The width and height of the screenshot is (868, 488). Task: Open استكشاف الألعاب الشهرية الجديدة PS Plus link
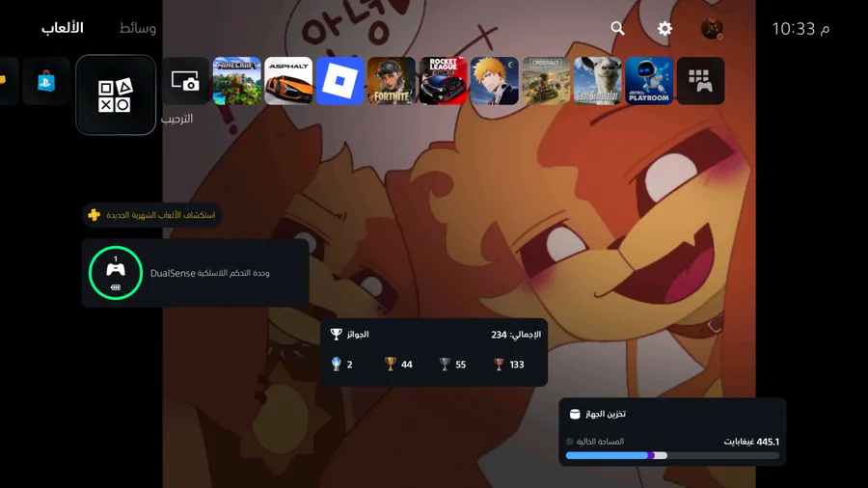coord(151,215)
